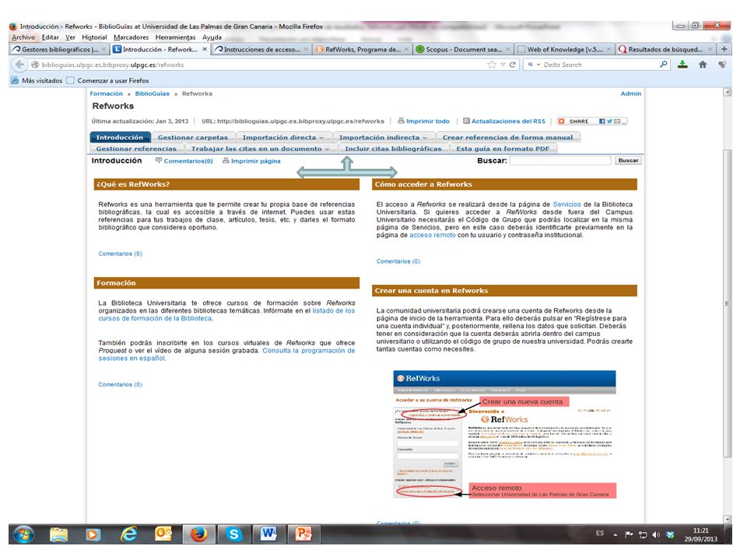Open Outlook from taskbar
The width and height of the screenshot is (747, 560).
[x=163, y=534]
